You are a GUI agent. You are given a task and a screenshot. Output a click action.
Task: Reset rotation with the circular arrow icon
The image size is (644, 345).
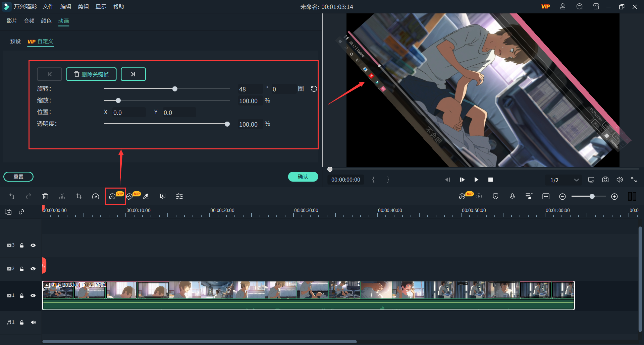click(314, 89)
